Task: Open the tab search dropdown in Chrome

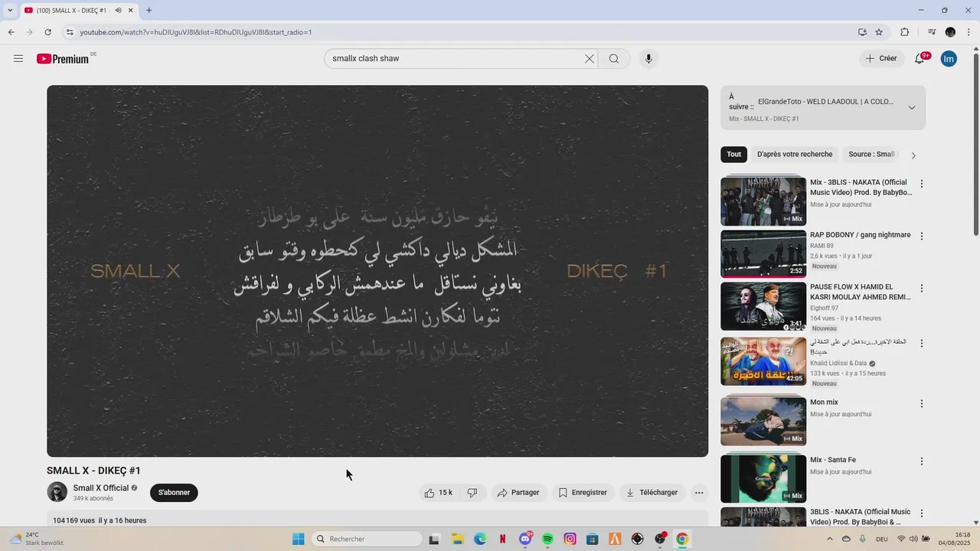Action: 10,10
